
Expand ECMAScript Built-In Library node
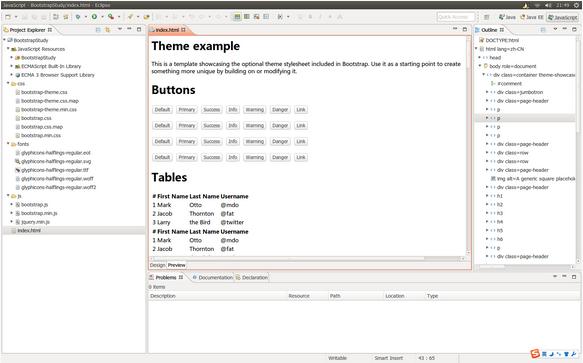point(12,66)
